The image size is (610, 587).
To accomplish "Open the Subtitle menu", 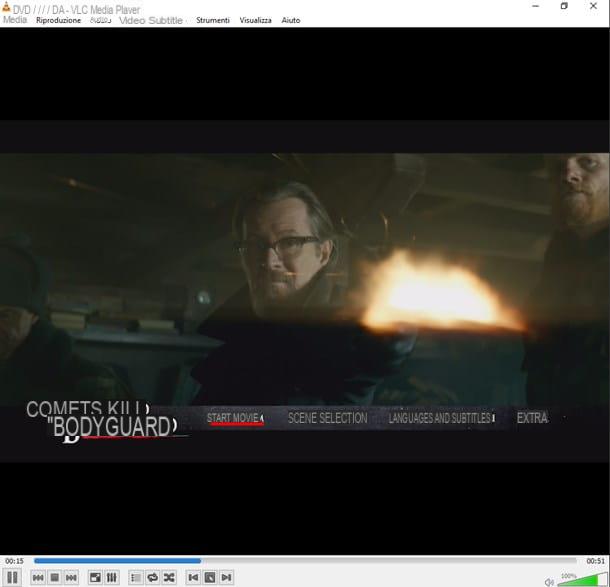I will [x=165, y=20].
